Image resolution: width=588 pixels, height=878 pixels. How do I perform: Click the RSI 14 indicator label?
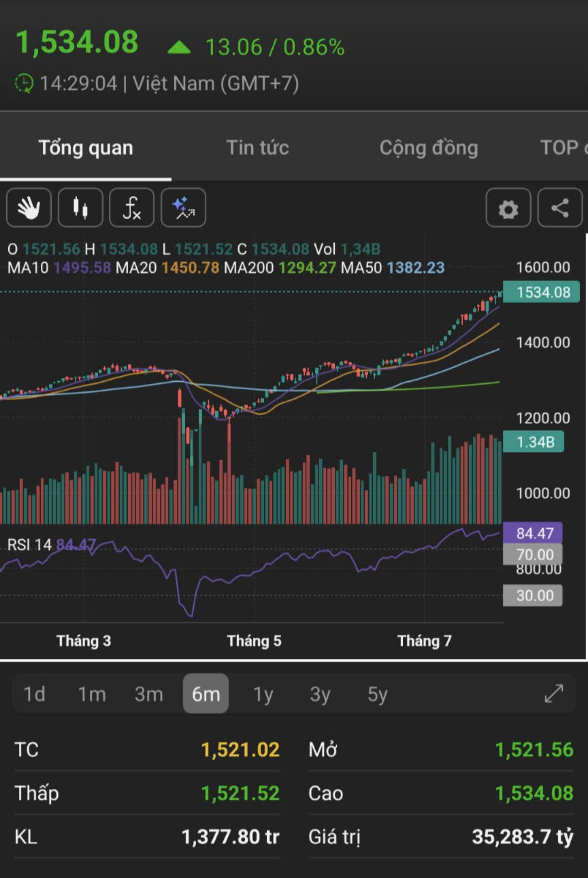click(30, 544)
